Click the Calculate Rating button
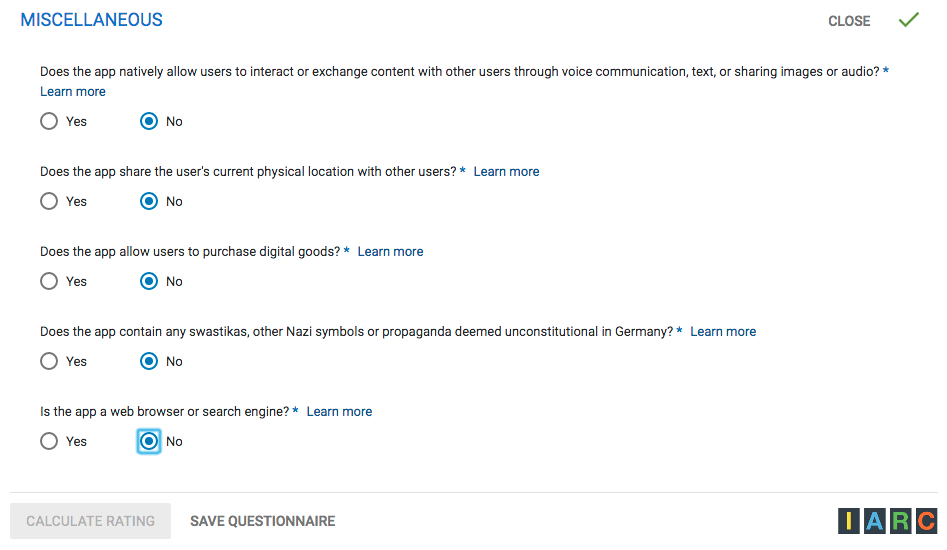The image size is (947, 550). (91, 521)
